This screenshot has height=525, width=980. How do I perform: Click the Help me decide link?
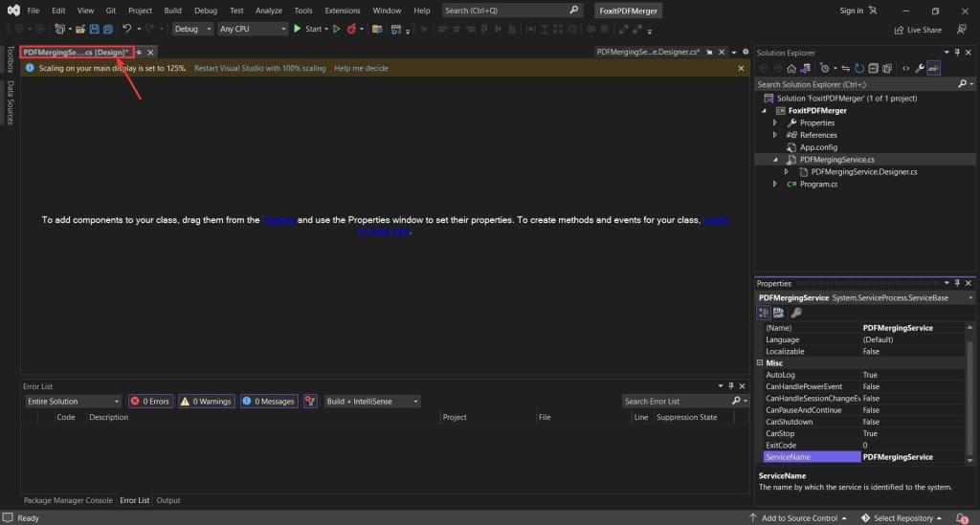[361, 68]
